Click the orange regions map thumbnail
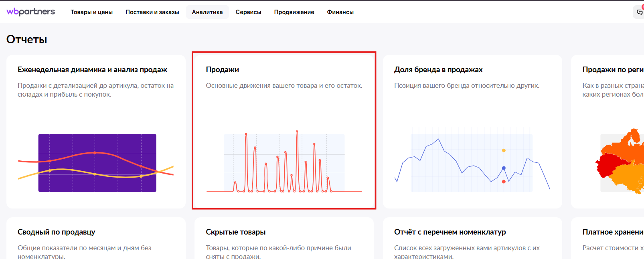The height and width of the screenshot is (259, 644). coord(620,162)
